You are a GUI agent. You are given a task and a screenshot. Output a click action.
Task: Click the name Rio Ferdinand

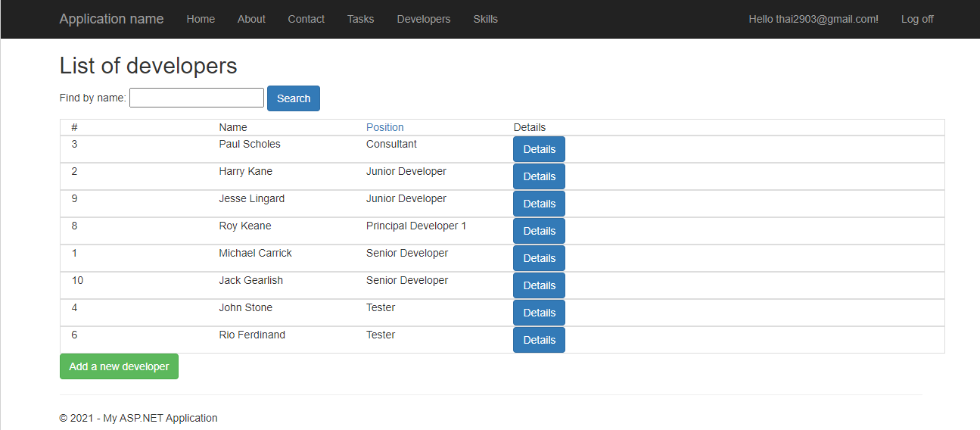tap(252, 335)
